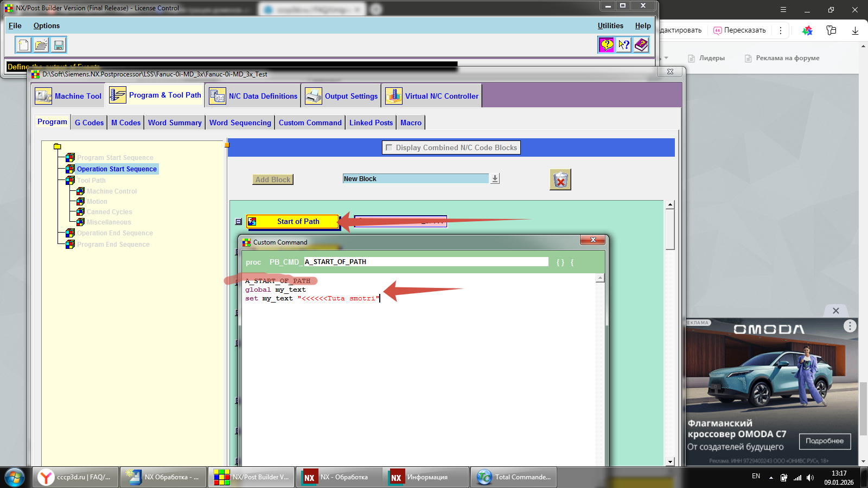Collapse the Start of Path event

pyautogui.click(x=239, y=222)
